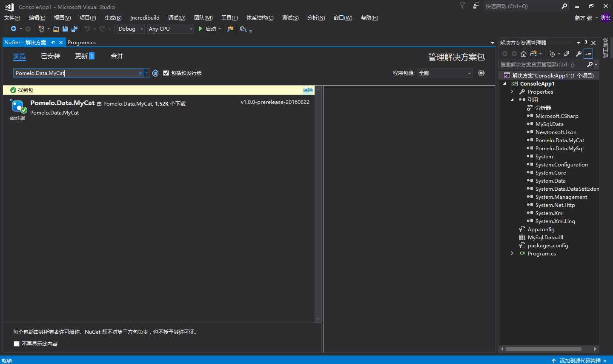The width and height of the screenshot is (613, 364).
Task: Click the package list scroll down arrow
Action: 318,319
